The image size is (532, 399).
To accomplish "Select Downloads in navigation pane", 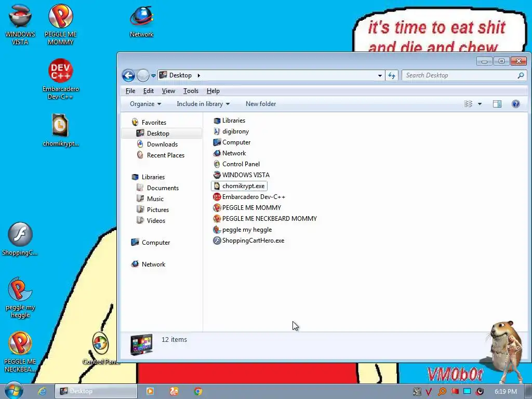I will click(x=157, y=144).
